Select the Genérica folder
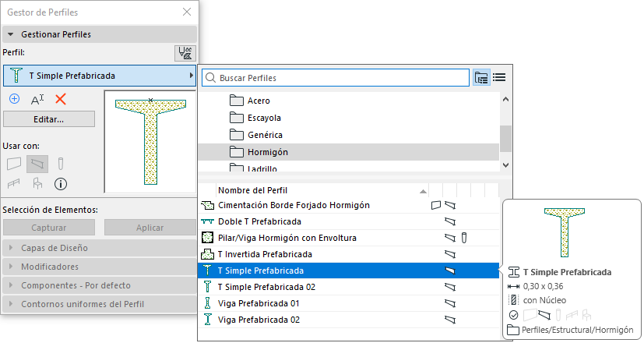 [348, 135]
